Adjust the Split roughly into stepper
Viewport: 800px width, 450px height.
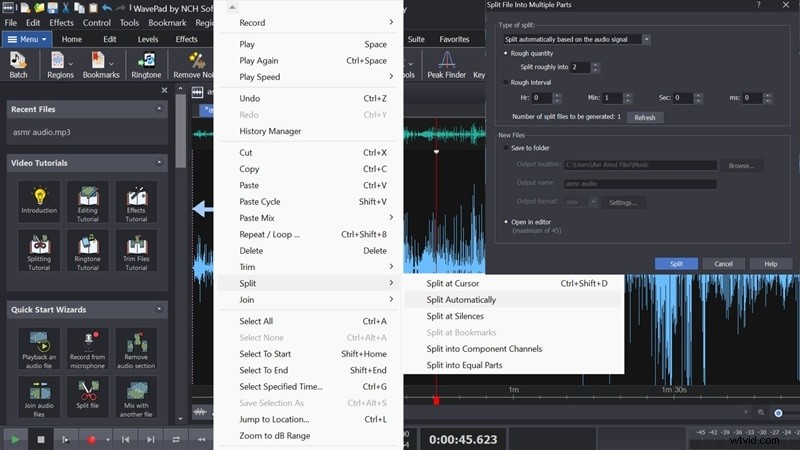coord(595,67)
